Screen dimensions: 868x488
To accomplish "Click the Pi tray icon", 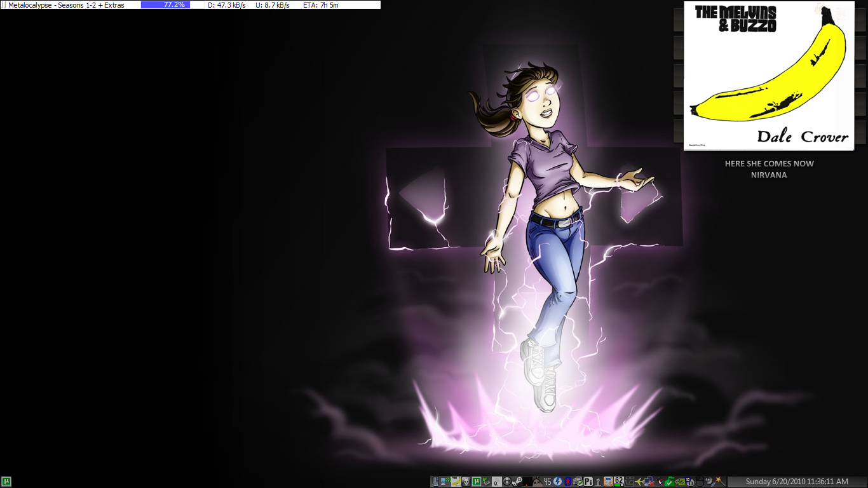I will click(x=588, y=482).
